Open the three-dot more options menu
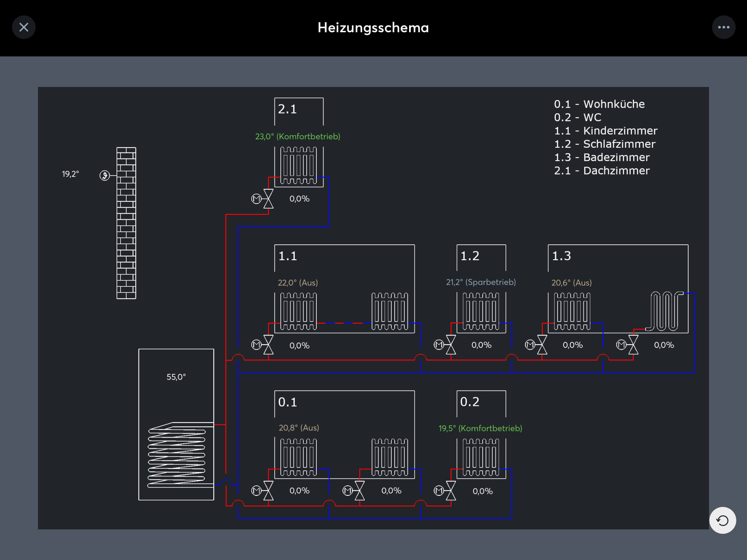 [x=723, y=27]
